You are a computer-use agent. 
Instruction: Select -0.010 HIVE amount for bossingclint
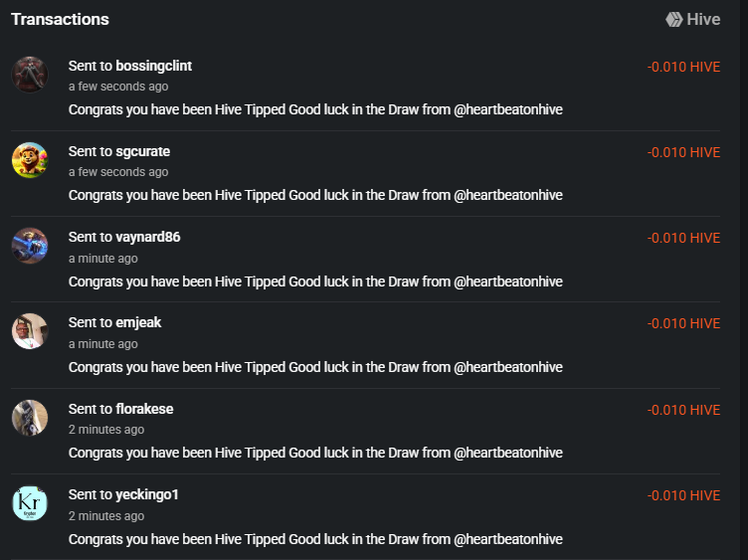(x=683, y=67)
